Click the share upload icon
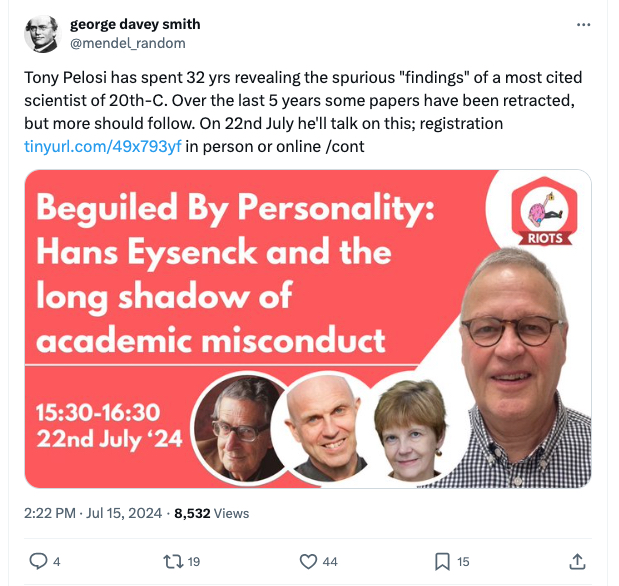This screenshot has height=586, width=619. (x=577, y=561)
